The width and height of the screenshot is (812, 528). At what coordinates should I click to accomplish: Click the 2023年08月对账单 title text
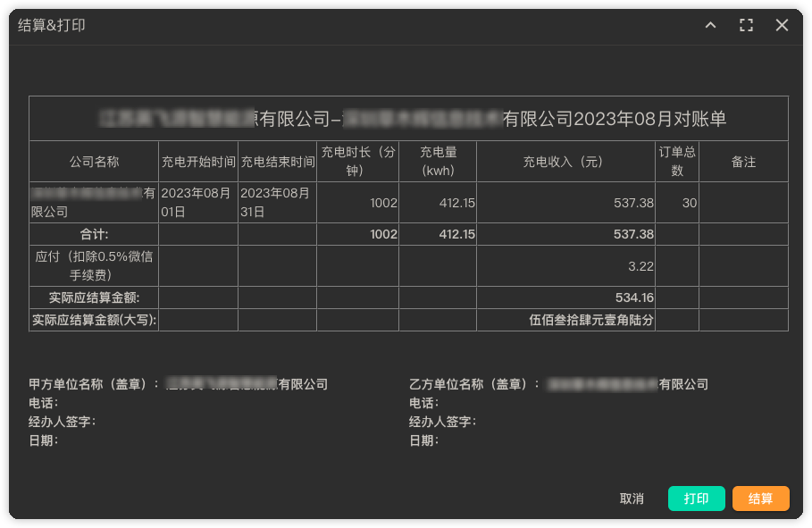click(650, 119)
